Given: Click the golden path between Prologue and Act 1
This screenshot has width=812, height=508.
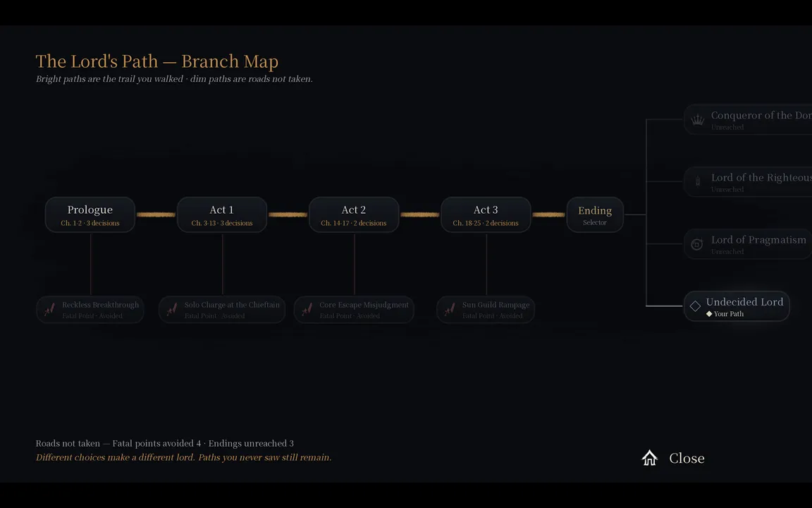Looking at the screenshot, I should click(x=156, y=214).
